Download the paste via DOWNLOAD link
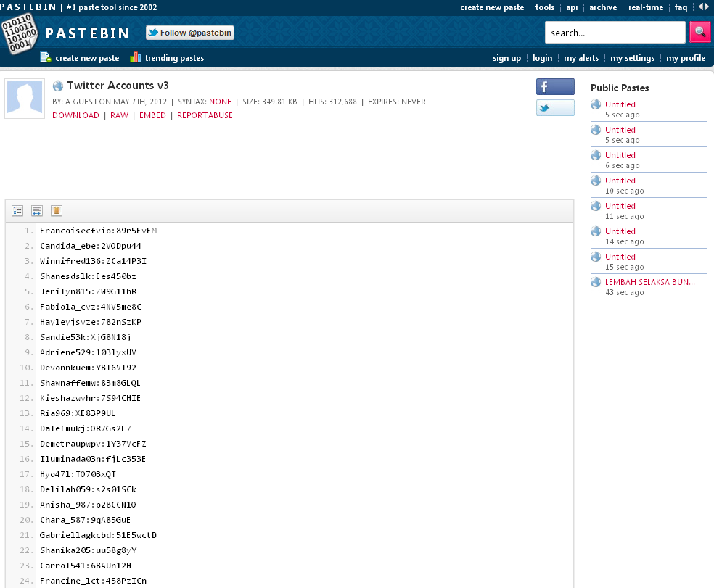Image resolution: width=714 pixels, height=588 pixels. 75,115
